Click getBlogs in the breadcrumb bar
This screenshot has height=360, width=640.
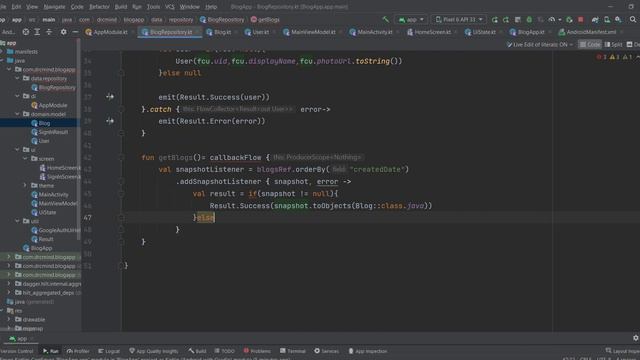(265, 20)
